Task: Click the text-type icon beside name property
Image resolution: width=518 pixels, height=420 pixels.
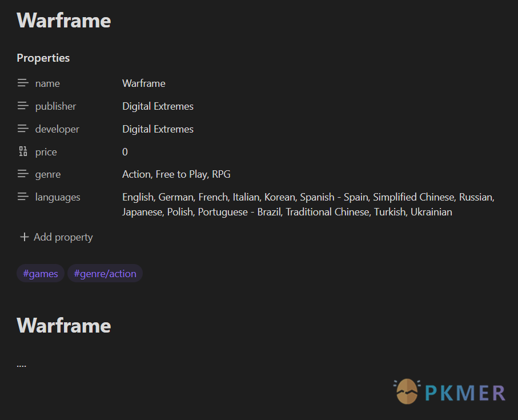Action: pyautogui.click(x=23, y=83)
